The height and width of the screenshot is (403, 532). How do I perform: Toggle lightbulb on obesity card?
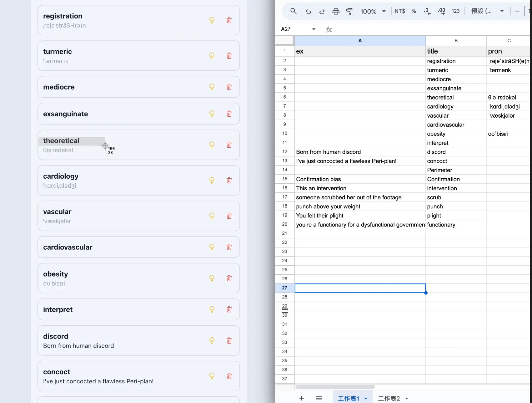click(212, 278)
